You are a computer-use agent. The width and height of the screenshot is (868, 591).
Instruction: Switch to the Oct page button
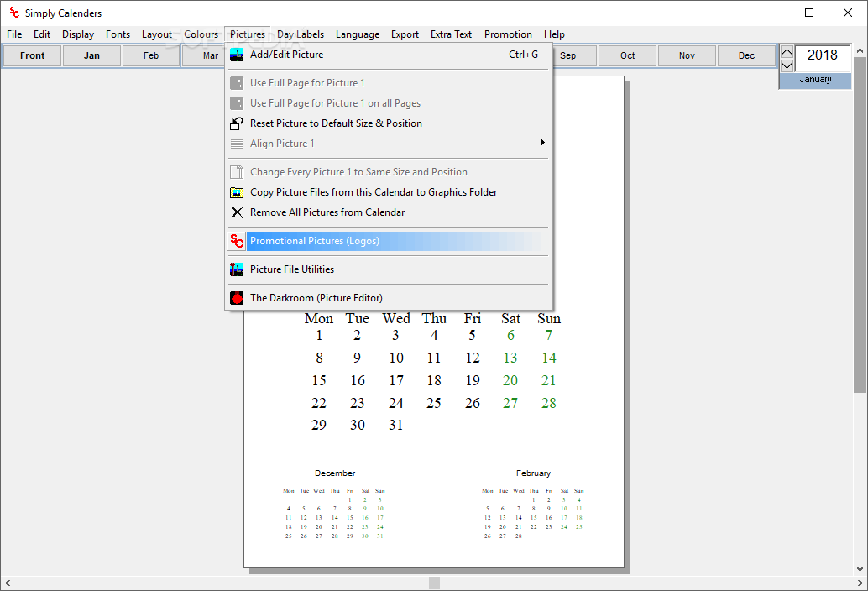click(627, 56)
